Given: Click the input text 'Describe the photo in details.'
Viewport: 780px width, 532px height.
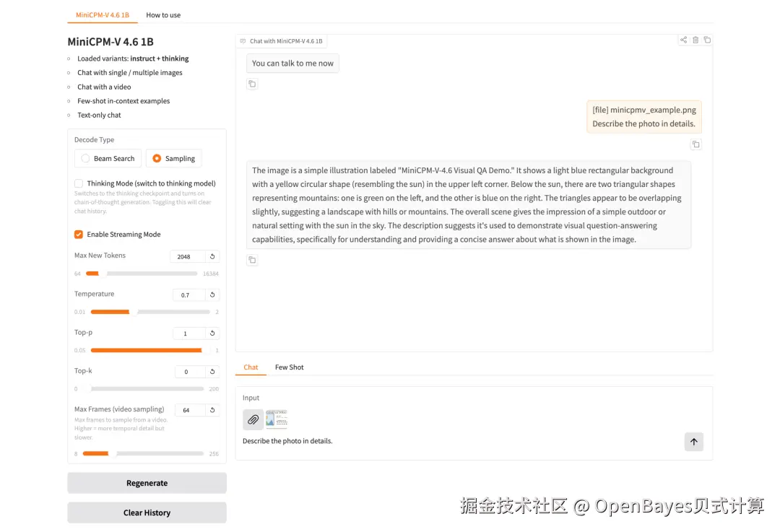Looking at the screenshot, I should point(287,441).
